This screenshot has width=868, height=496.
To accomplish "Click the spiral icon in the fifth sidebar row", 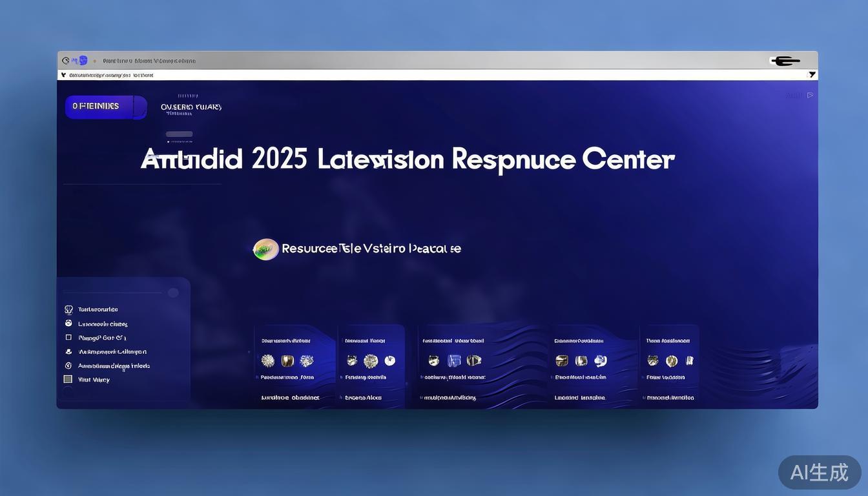I will pos(68,366).
